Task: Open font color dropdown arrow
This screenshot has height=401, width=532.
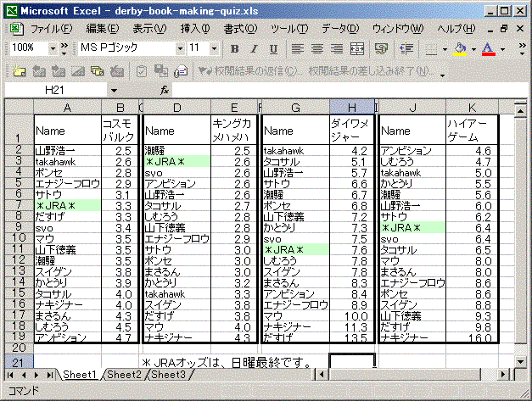Action: 502,49
